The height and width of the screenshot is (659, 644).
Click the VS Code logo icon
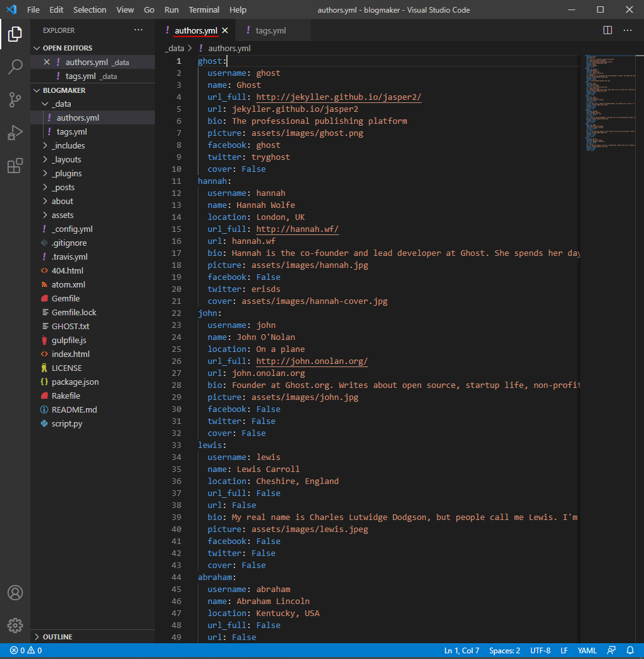pos(12,9)
